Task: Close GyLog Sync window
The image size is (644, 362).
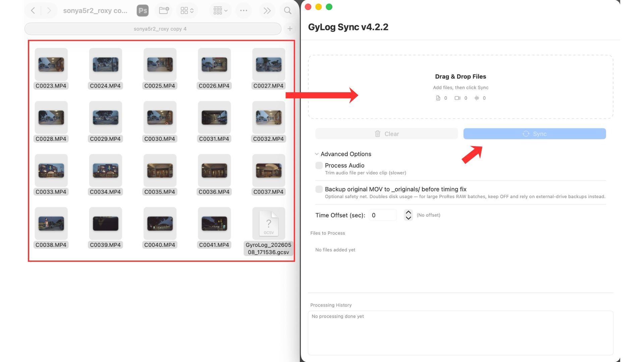Action: 308,7
